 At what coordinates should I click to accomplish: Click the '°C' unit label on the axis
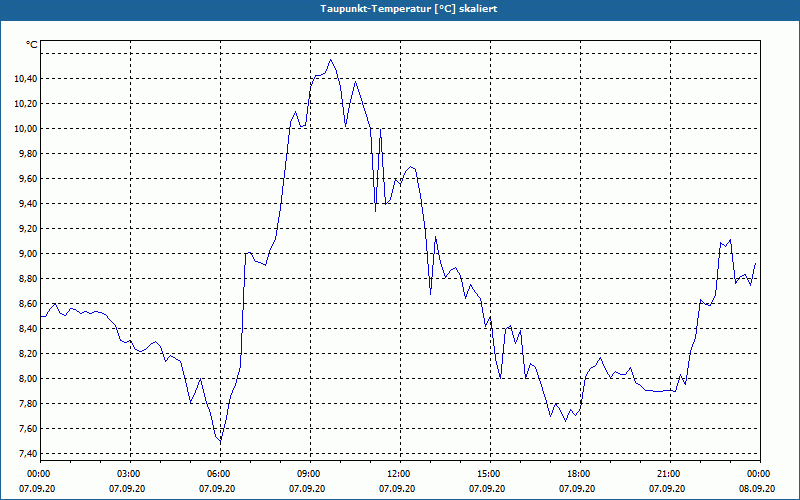(32, 45)
